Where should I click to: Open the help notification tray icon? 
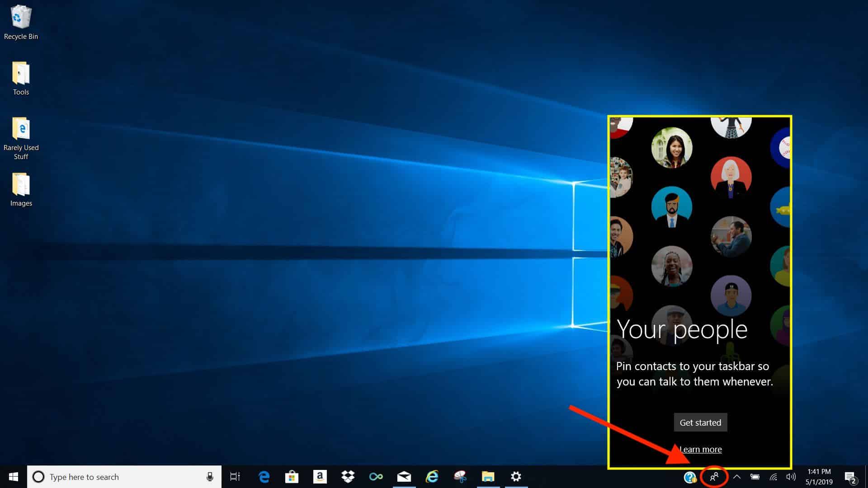(x=689, y=477)
